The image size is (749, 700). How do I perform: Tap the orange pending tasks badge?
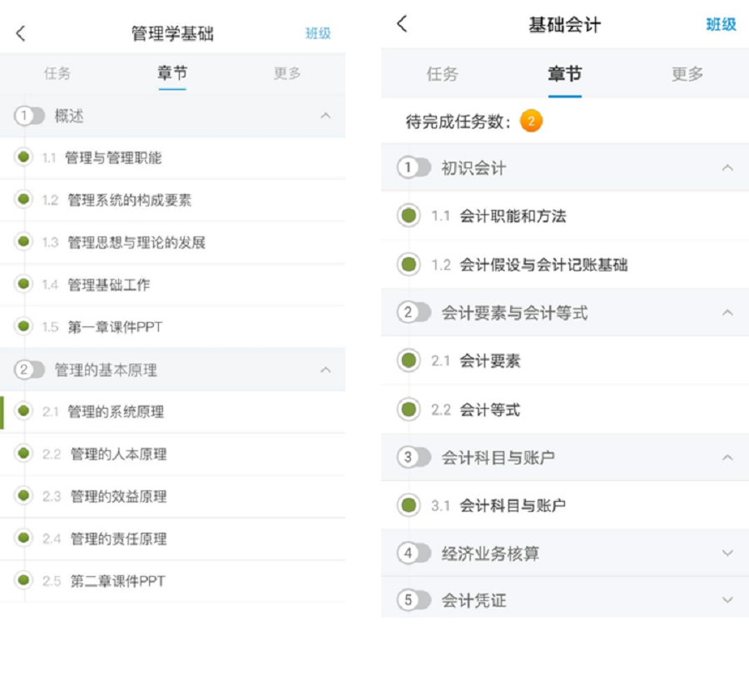531,122
